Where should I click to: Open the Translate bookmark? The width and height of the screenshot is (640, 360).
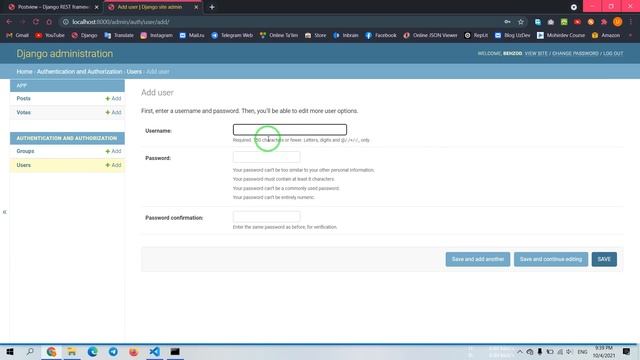pos(119,36)
